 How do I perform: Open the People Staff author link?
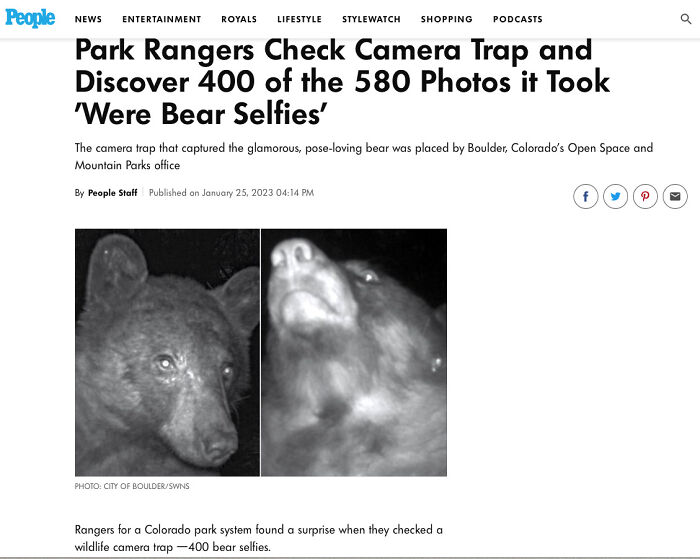click(112, 193)
